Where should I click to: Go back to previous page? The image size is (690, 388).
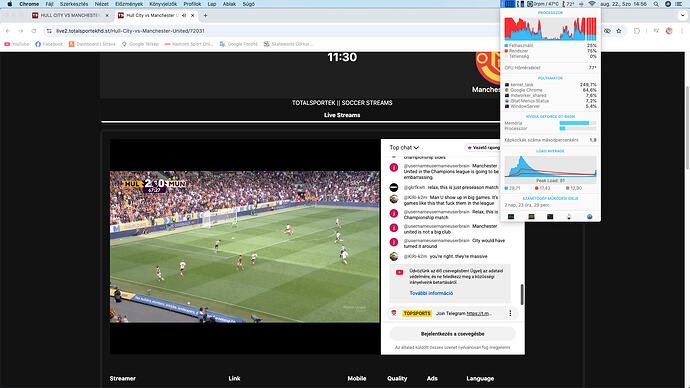tap(8, 31)
